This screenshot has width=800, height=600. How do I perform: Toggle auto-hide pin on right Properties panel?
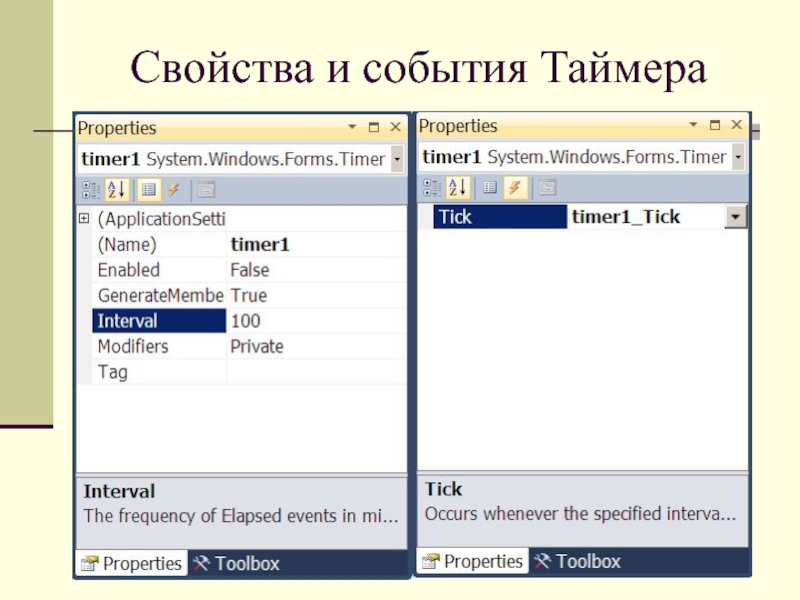pyautogui.click(x=714, y=126)
